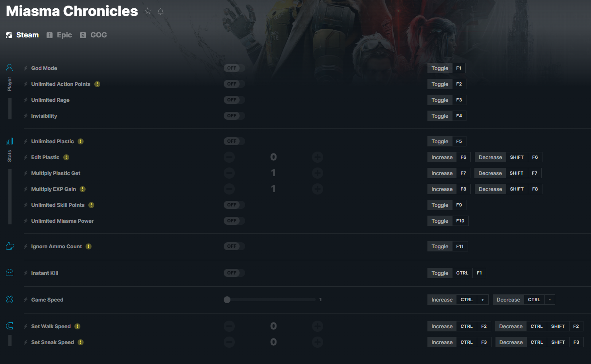Select the Player category icon
591x364 pixels.
10,68
